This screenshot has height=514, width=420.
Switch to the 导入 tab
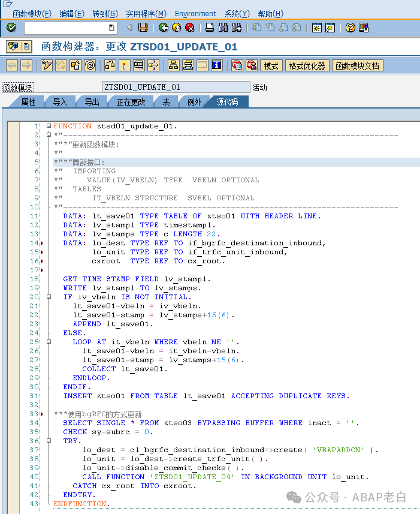point(60,102)
